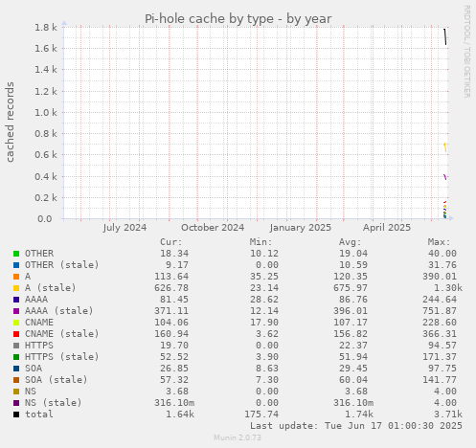Click the green HTTPS (stale) legend swatch
The image size is (476, 448).
click(16, 357)
